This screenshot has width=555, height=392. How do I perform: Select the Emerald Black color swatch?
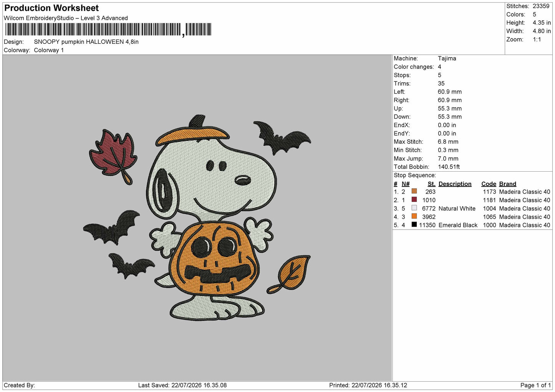pyautogui.click(x=414, y=225)
